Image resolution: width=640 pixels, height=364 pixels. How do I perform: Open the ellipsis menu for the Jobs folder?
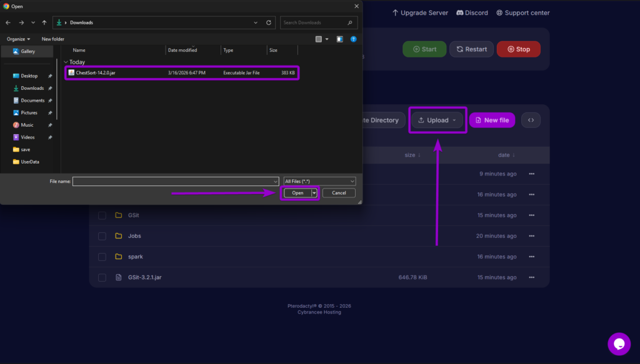532,235
